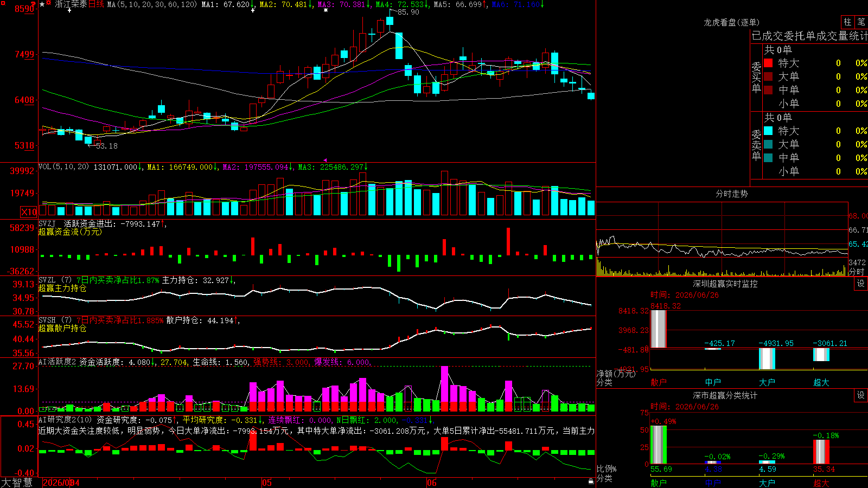Click the 小单 row under 委买单
This screenshot has width=868, height=488.
(815, 104)
